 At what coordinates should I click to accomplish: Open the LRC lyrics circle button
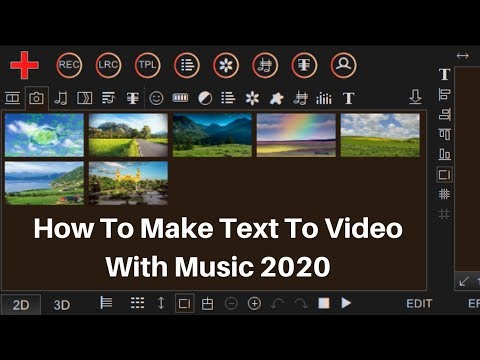(108, 65)
